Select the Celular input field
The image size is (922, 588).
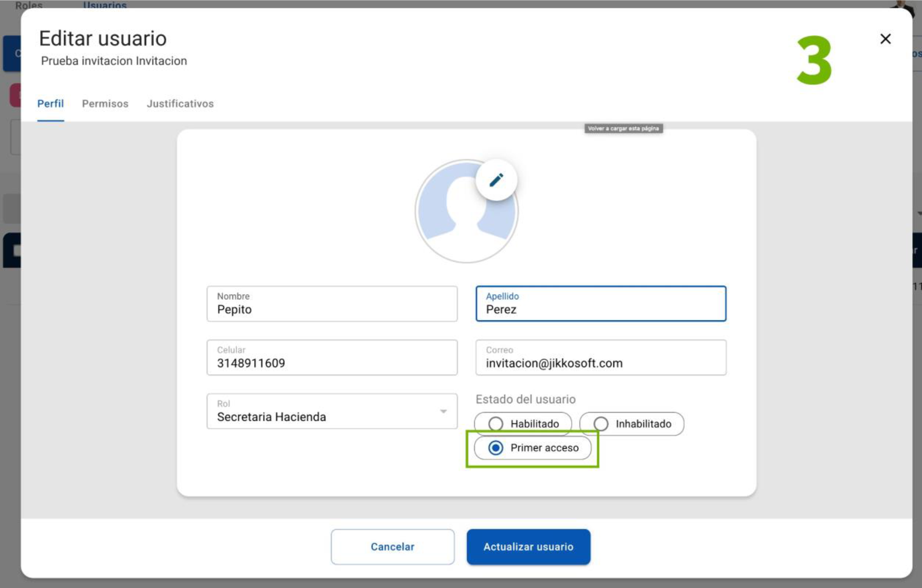pyautogui.click(x=332, y=358)
